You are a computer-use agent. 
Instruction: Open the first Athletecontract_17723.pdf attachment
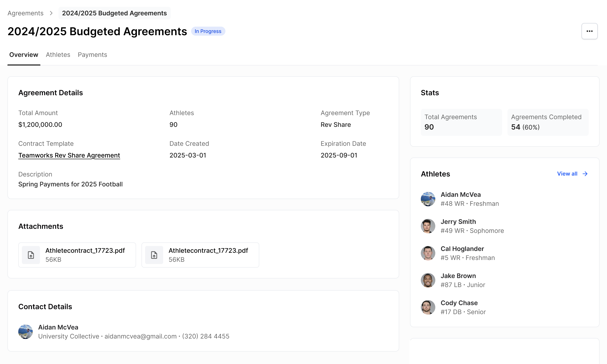77,255
